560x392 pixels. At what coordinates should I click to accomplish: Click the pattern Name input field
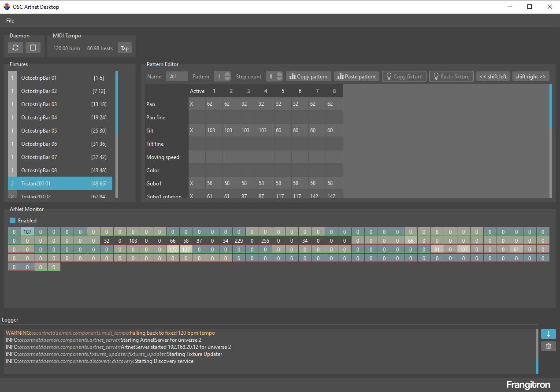click(177, 77)
